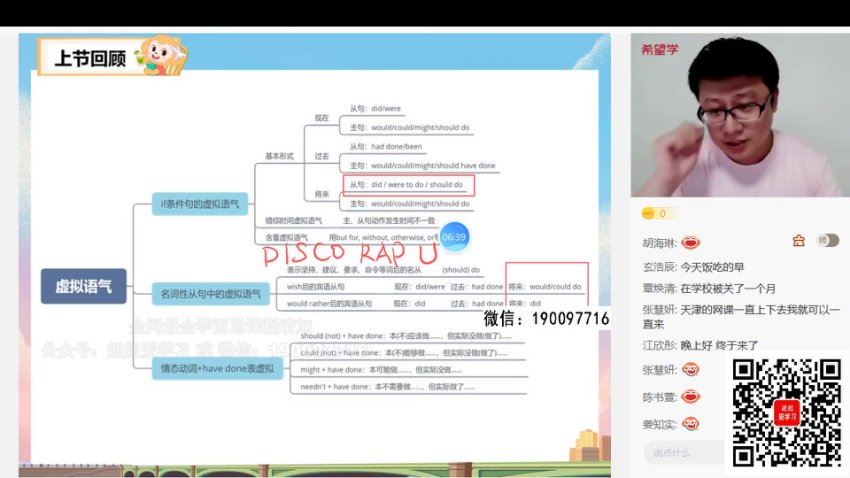Click wish后的宾语从句 text
Viewport: 850px width, 478px height.
[315, 286]
